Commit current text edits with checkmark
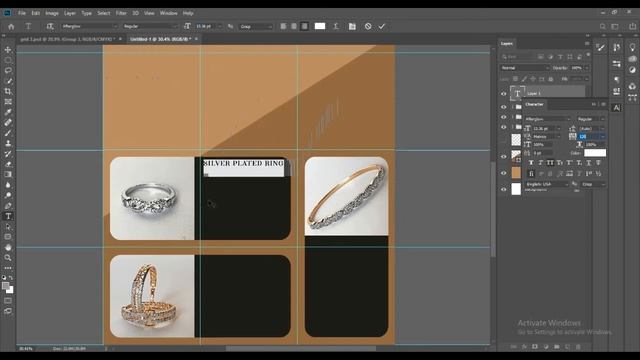Image resolution: width=640 pixels, height=360 pixels. (382, 27)
